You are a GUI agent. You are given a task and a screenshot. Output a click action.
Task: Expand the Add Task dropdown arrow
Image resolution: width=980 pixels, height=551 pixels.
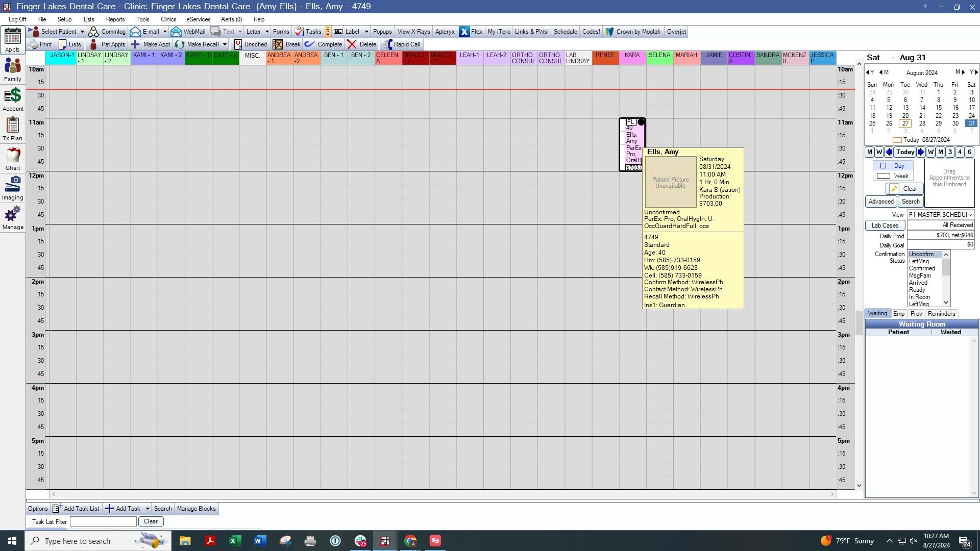coord(148,509)
